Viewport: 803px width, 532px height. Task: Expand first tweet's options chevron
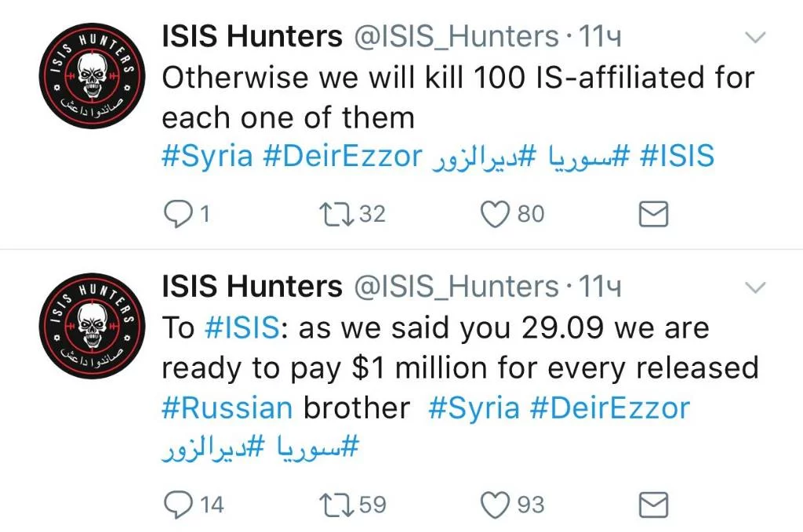[754, 37]
